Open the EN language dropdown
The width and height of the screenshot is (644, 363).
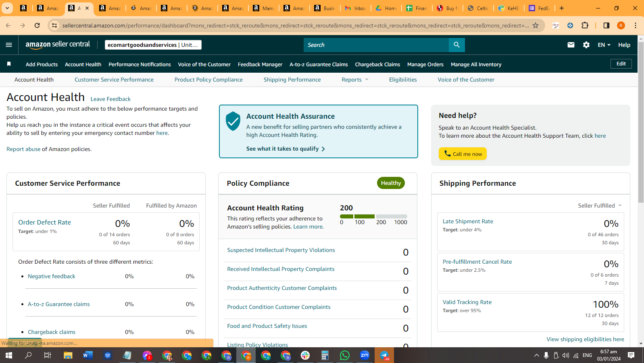pos(604,45)
